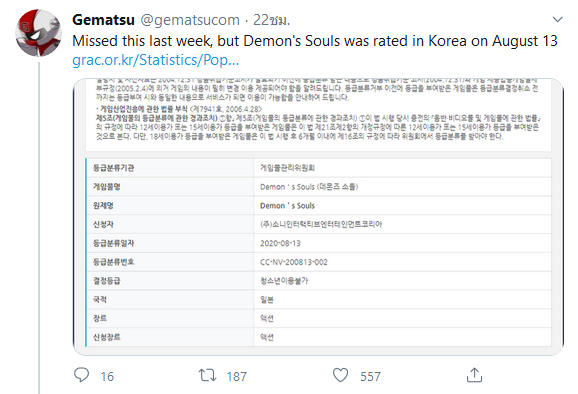Click the reply count 16

click(107, 376)
